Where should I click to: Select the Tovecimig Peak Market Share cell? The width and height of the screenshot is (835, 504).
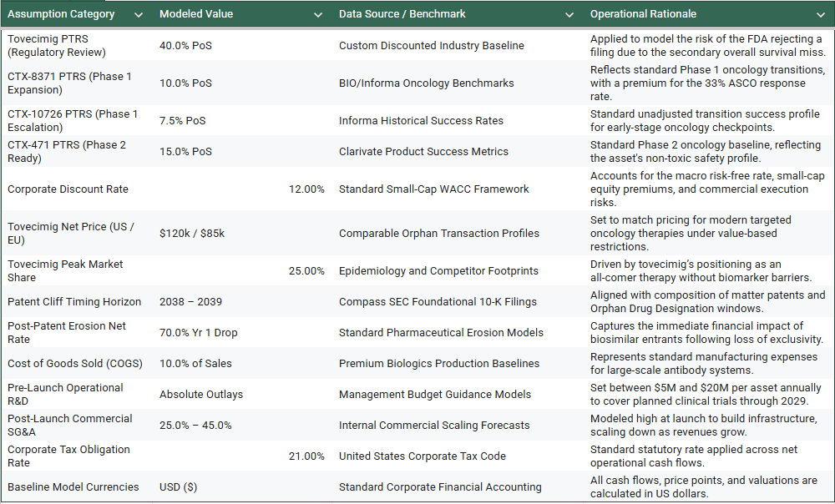pyautogui.click(x=77, y=271)
